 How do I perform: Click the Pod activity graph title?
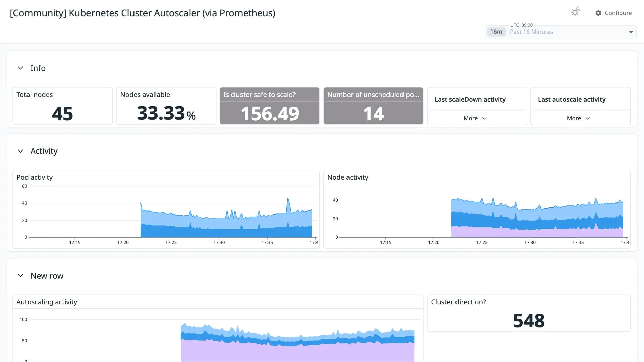(x=35, y=177)
